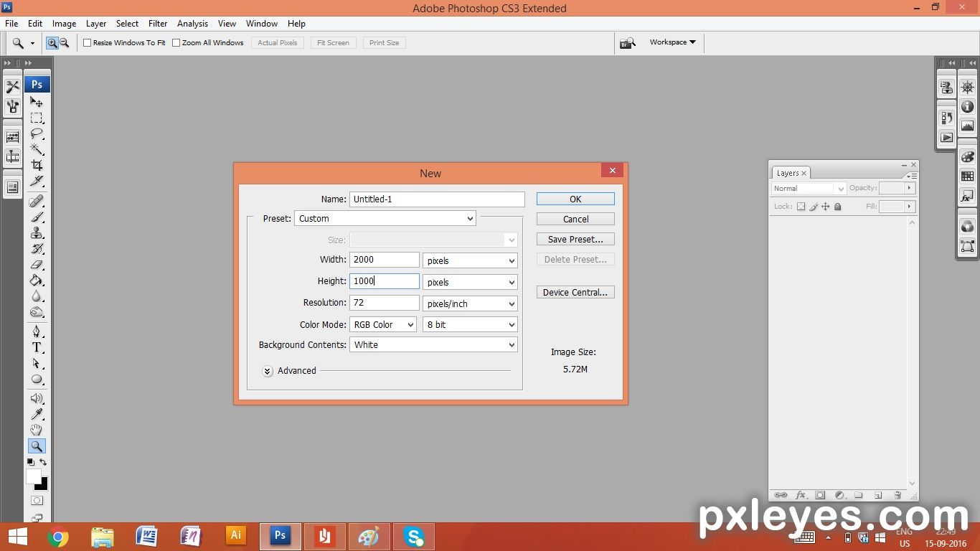Select the Magic Wand tool
Viewport: 980px width, 551px height.
click(x=37, y=149)
